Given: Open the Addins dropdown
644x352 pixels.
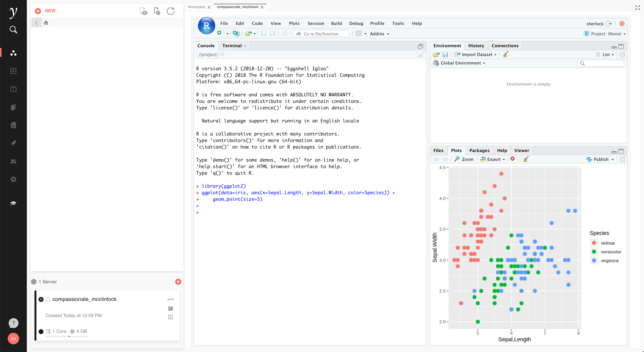Looking at the screenshot, I should pos(379,34).
